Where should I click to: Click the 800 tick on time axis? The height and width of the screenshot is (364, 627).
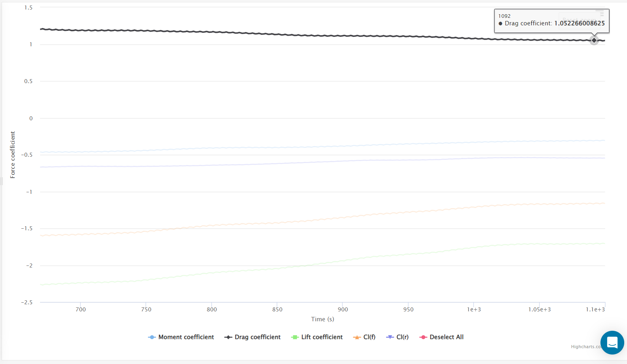point(212,309)
